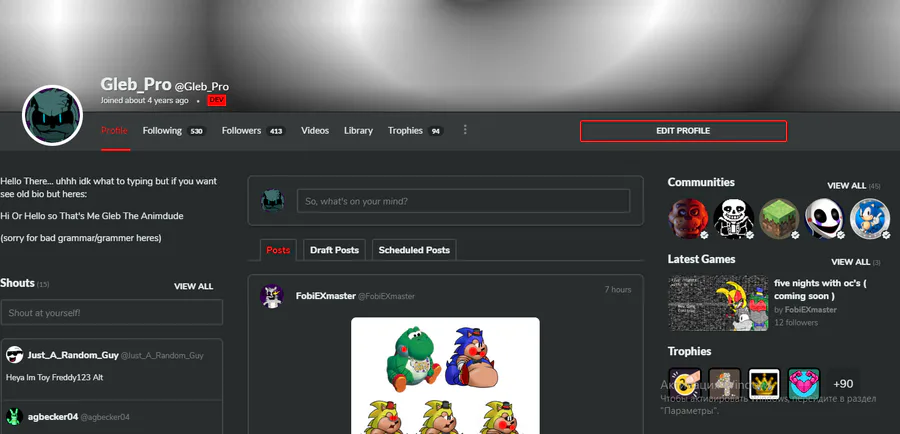Click the 'Heya Im Toy Freddy123 Alt' shout

point(55,377)
